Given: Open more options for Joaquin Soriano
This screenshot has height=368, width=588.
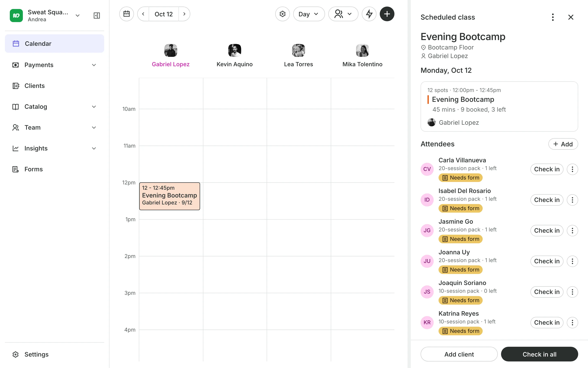Looking at the screenshot, I should coord(572,292).
